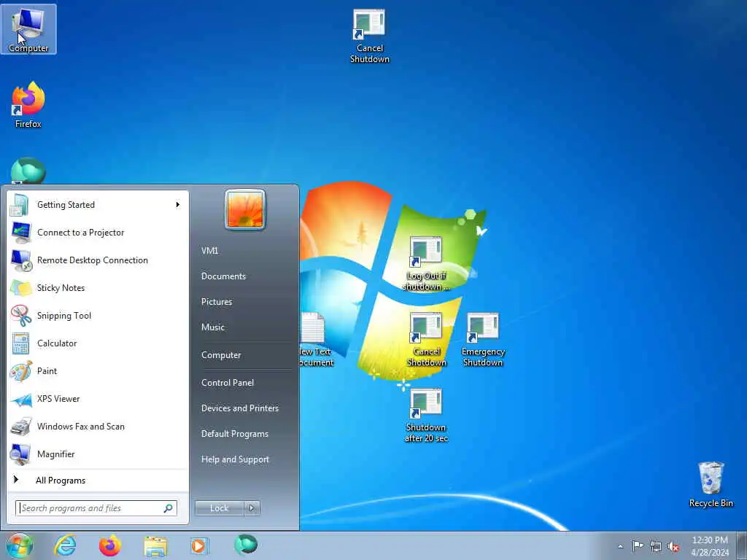This screenshot has width=747, height=560.
Task: Click the Getting Started icon in Start menu
Action: 20,205
